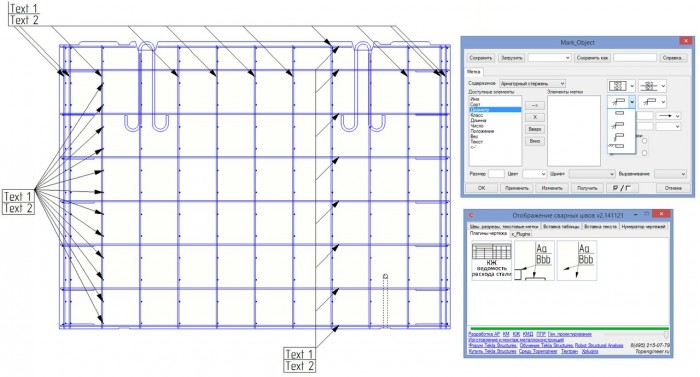700x377 pixels.
Task: Select the leader mark plugin with bracket
Action: (534, 261)
